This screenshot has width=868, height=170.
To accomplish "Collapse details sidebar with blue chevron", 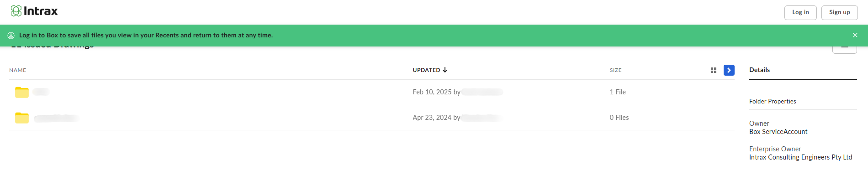I will [x=729, y=70].
